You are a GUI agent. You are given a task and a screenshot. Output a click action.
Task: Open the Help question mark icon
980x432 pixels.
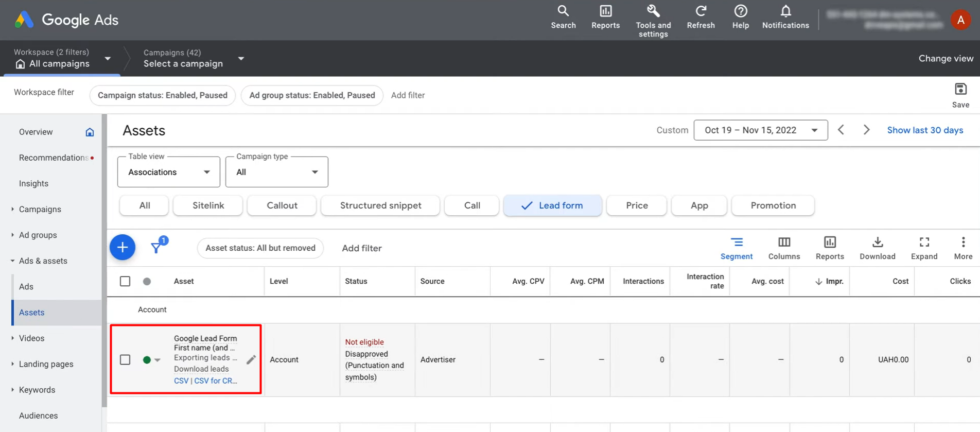pyautogui.click(x=740, y=17)
